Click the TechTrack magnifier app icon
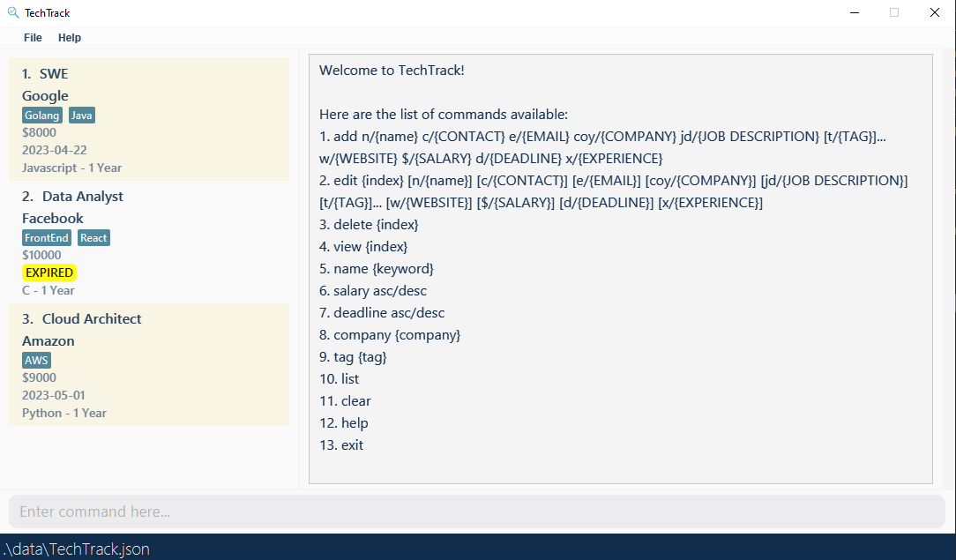956x560 pixels. pos(13,12)
